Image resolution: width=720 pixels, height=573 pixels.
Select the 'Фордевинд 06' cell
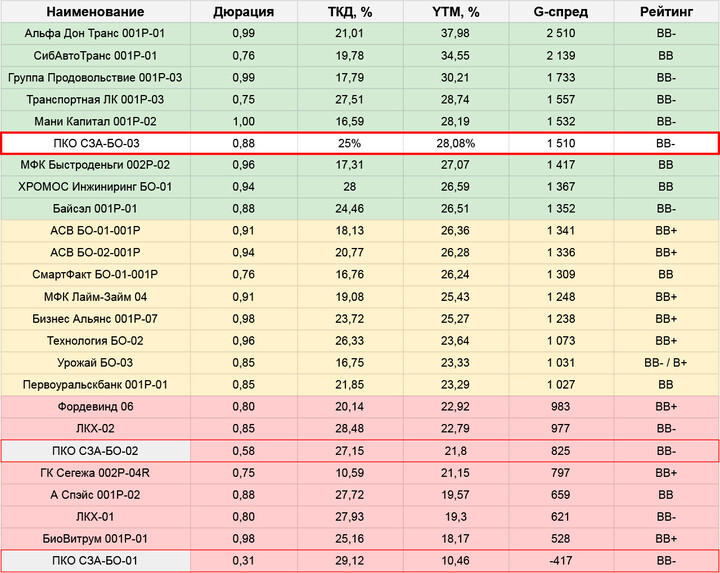pos(96,407)
